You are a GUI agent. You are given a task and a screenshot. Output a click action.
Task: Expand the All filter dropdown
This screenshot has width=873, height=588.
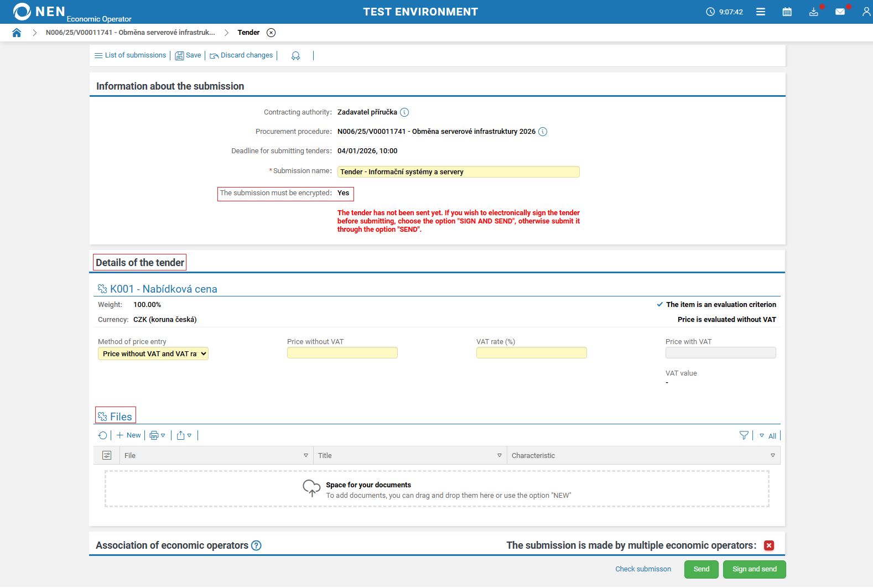768,436
